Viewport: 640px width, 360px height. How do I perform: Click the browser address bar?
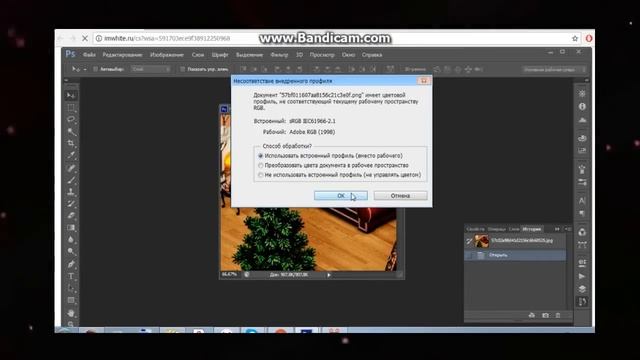click(x=331, y=38)
